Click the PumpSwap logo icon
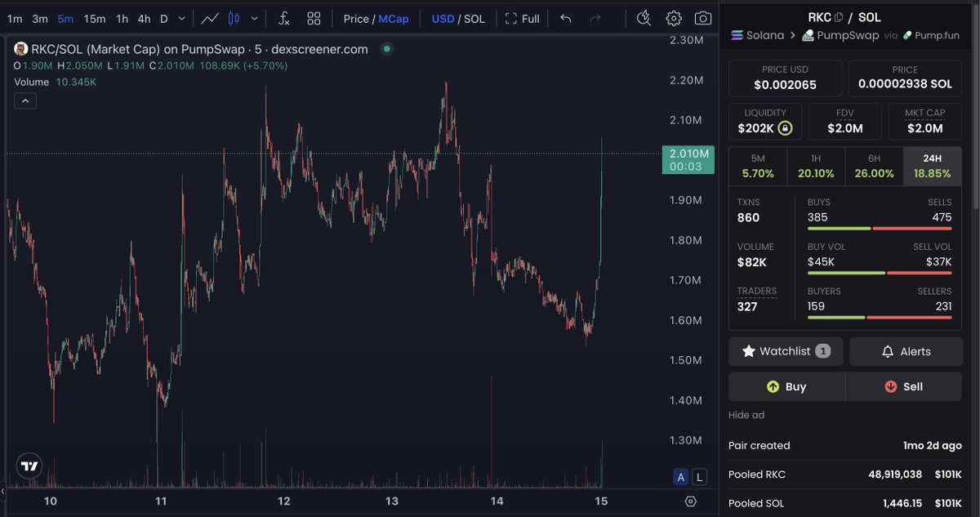This screenshot has height=517, width=980. pos(808,35)
